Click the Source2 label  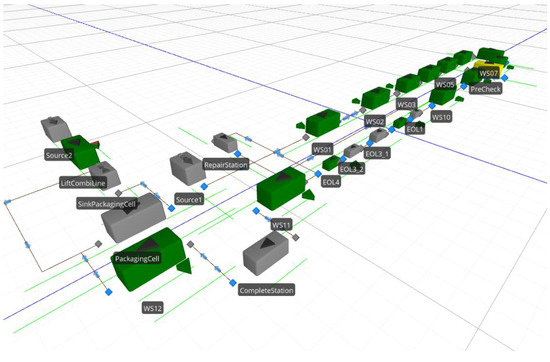pos(59,155)
